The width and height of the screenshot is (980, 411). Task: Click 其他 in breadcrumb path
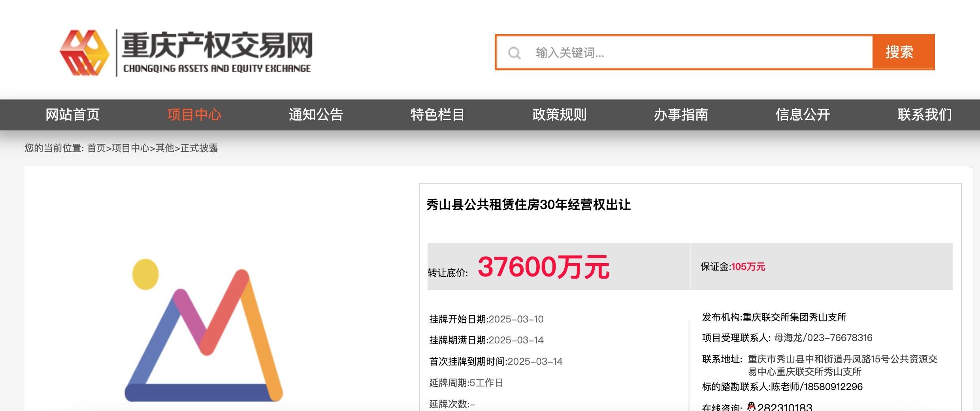click(x=165, y=148)
